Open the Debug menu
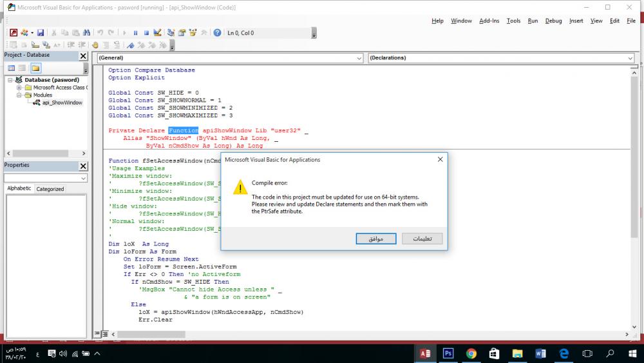Viewport: 644px width, 363px height. (x=553, y=21)
